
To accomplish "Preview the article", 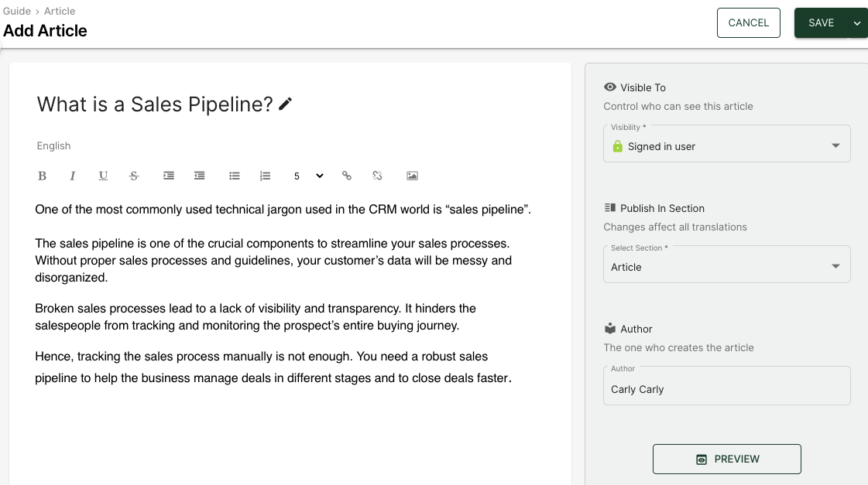I will tap(727, 459).
